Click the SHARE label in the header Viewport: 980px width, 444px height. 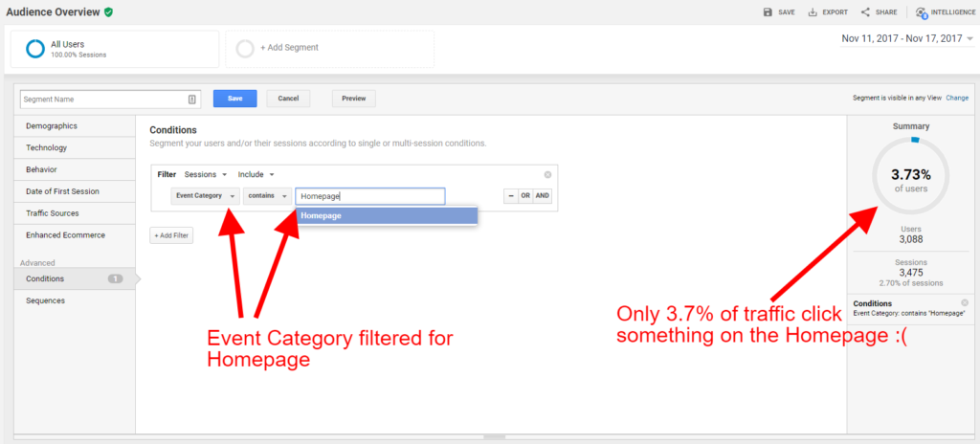886,12
